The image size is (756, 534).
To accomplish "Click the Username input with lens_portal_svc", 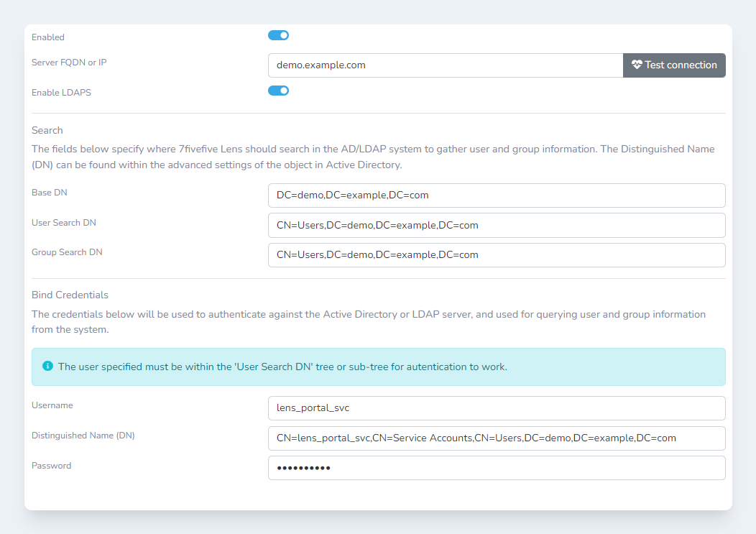I will pos(496,408).
